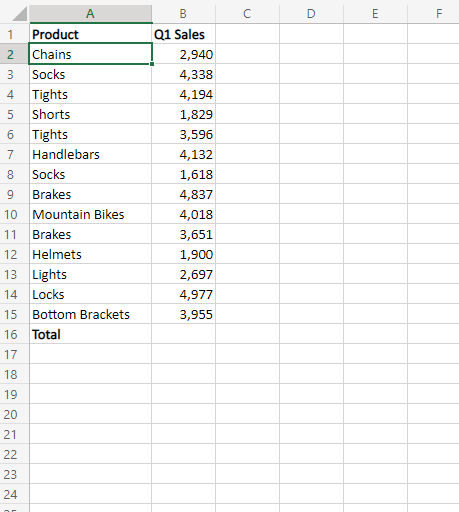Screen dimensions: 459x512
Task: Select the Shorts cell
Action: [x=90, y=114]
